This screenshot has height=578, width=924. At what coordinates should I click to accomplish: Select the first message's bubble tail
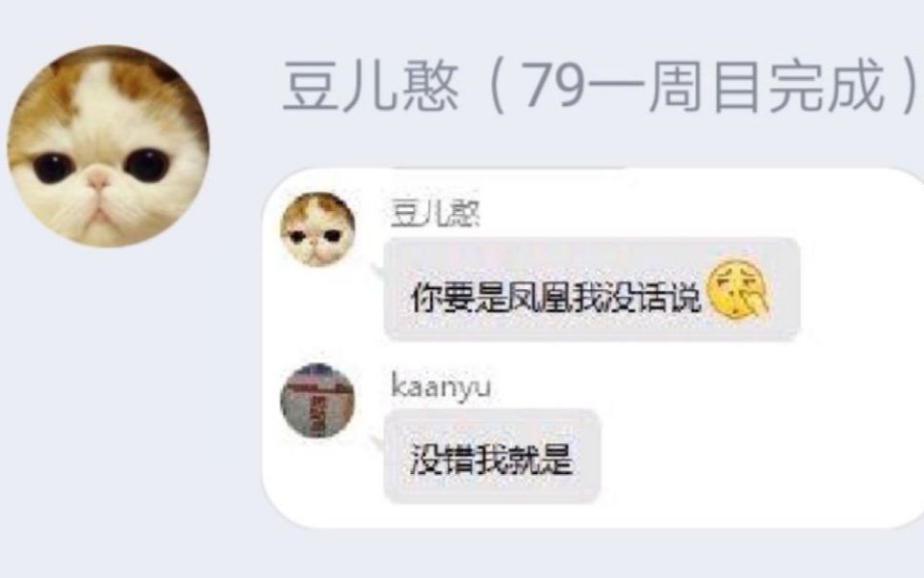(x=377, y=273)
